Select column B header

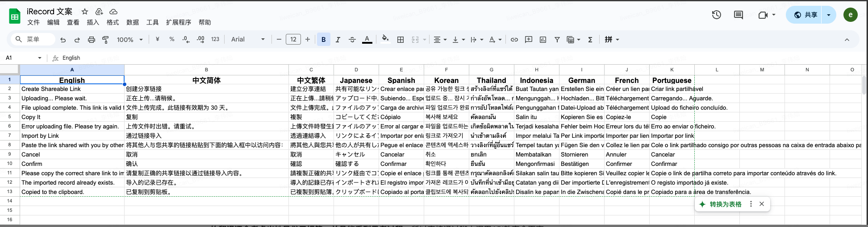pyautogui.click(x=206, y=70)
